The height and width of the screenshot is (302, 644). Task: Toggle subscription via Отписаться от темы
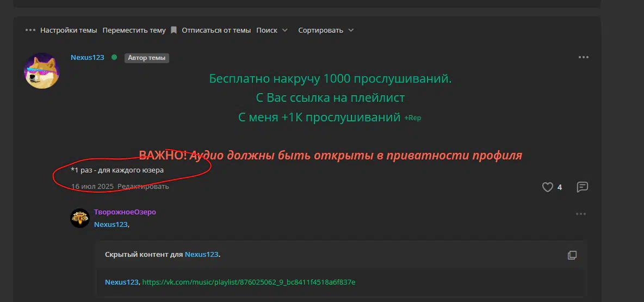pyautogui.click(x=216, y=30)
